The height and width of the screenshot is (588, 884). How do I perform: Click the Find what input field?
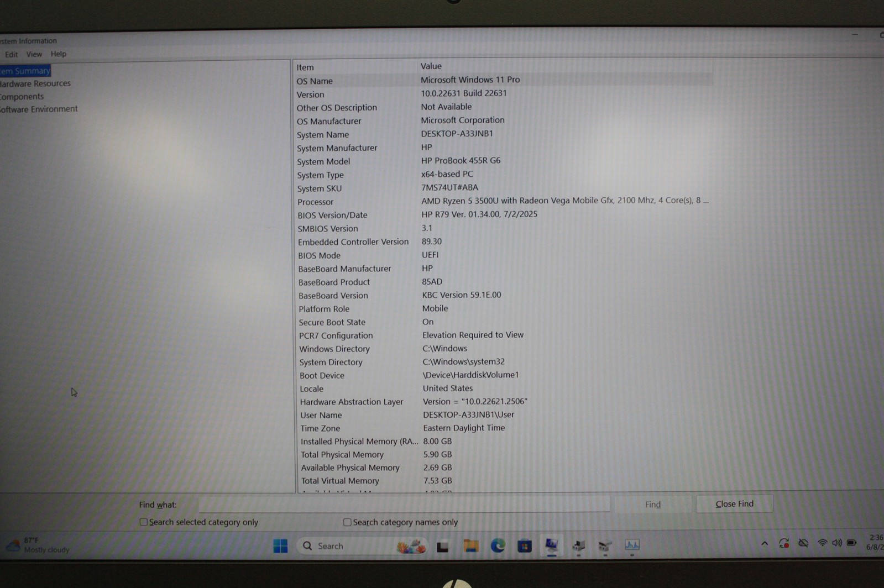(404, 504)
